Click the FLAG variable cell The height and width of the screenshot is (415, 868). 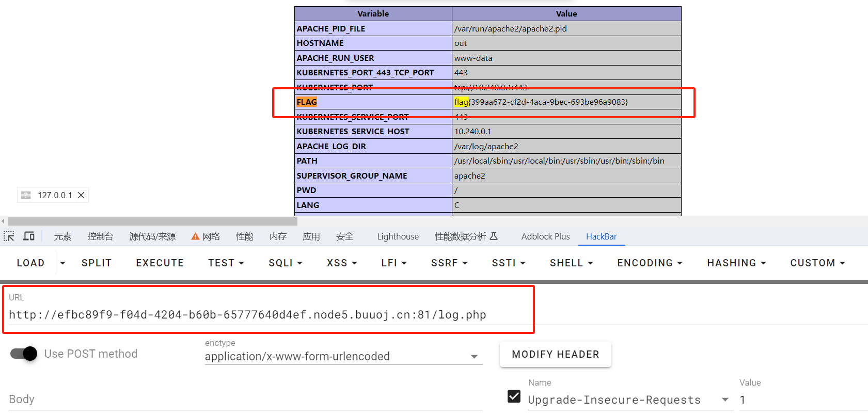(373, 102)
